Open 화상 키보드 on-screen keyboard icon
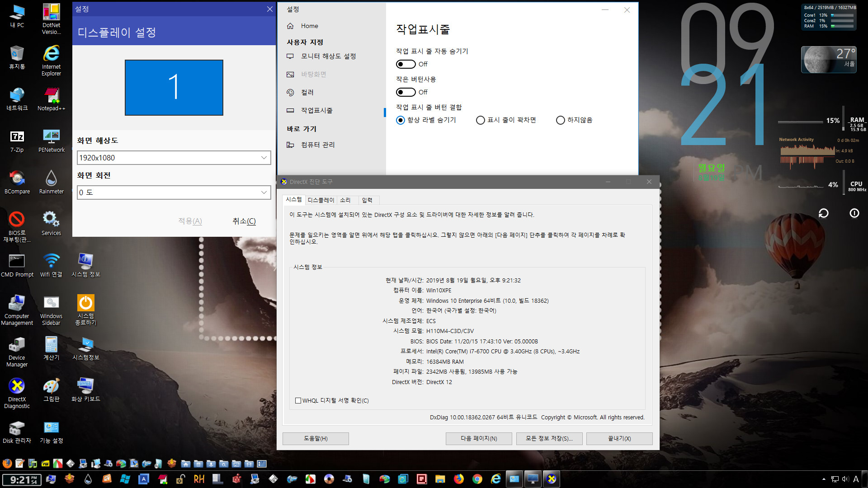The height and width of the screenshot is (488, 868). pyautogui.click(x=85, y=390)
